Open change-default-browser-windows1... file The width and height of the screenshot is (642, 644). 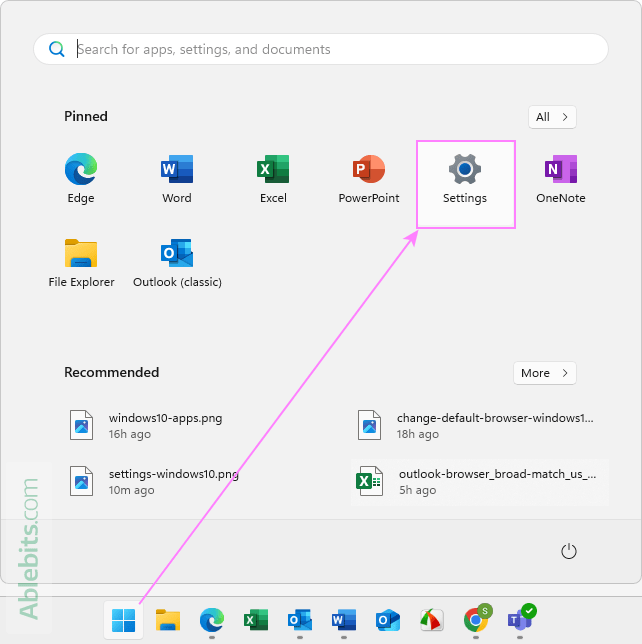pyautogui.click(x=476, y=426)
